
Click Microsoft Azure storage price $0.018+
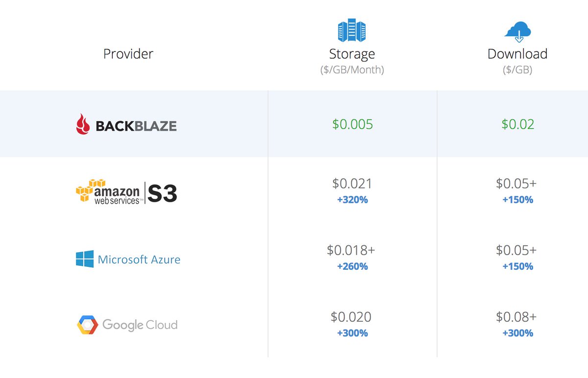[x=351, y=250]
